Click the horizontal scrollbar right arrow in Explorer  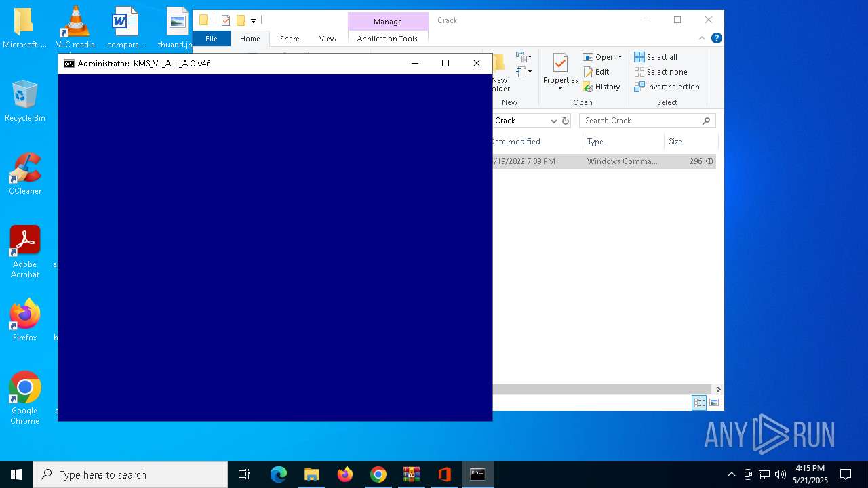pyautogui.click(x=718, y=389)
